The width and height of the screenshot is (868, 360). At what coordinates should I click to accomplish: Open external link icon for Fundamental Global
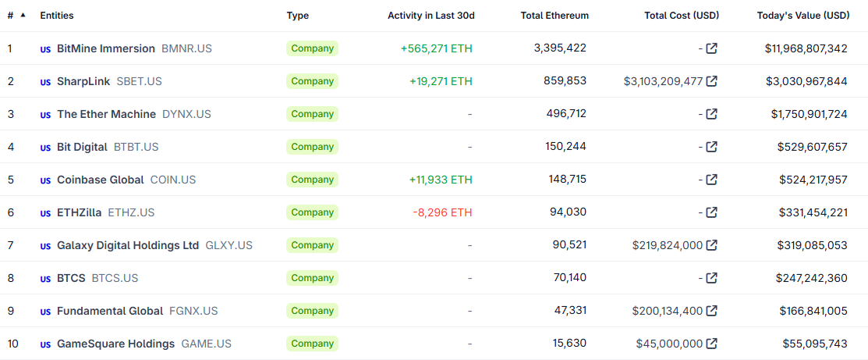711,311
